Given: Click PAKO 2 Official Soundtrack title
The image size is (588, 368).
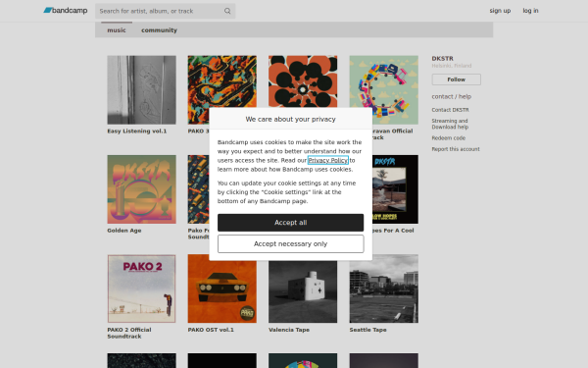Looking at the screenshot, I should point(129,333).
